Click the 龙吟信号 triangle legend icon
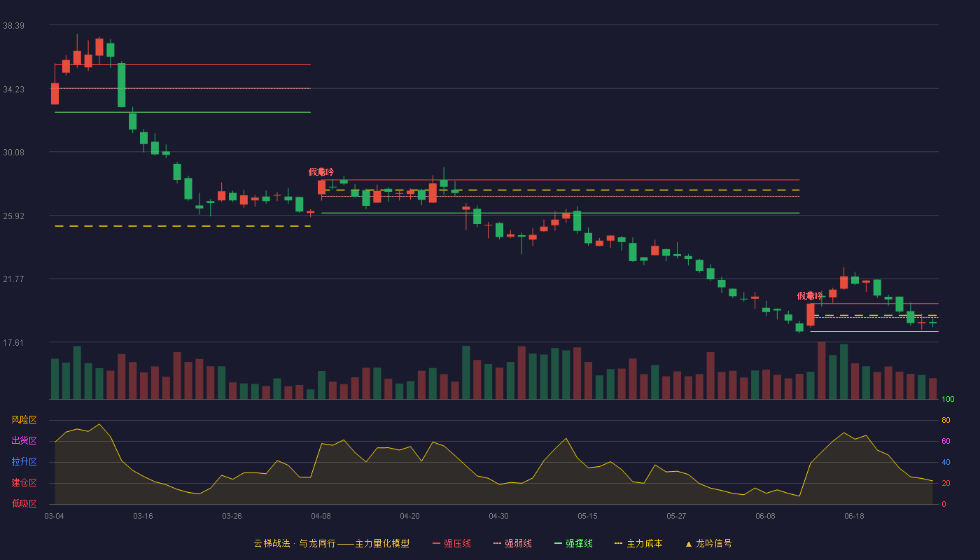The height and width of the screenshot is (560, 980). (x=689, y=544)
